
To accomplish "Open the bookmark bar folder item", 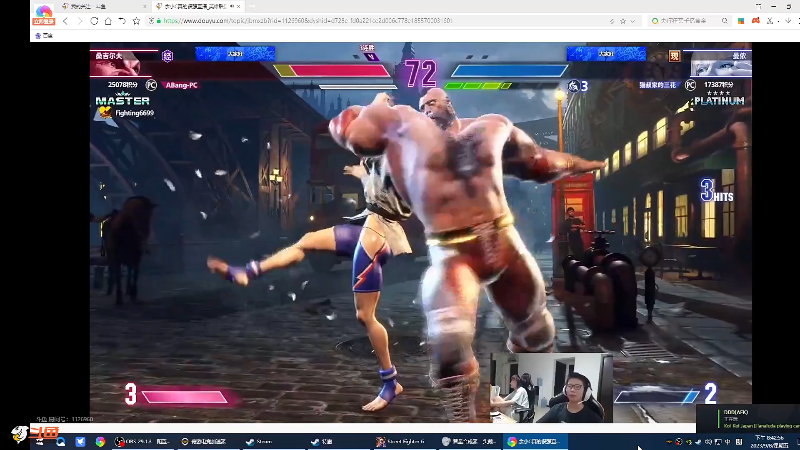I will coord(44,36).
